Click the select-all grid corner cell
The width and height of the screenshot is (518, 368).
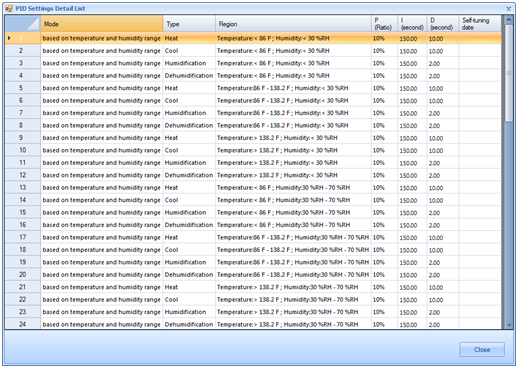coord(23,24)
